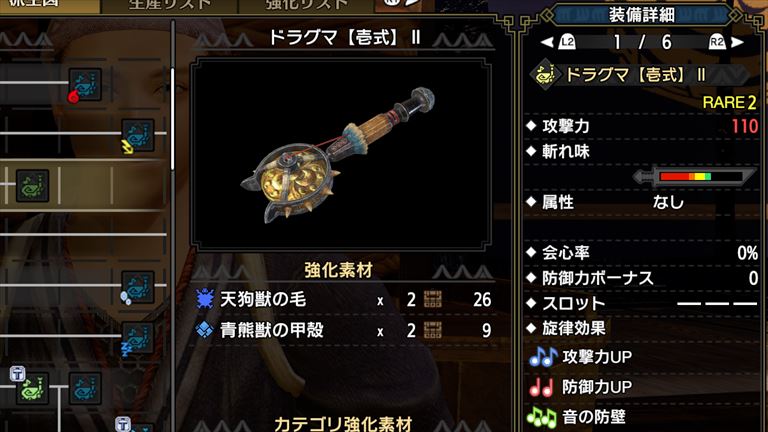
Task: Click the weapon tree vertical scrollbar
Action: pyautogui.click(x=172, y=120)
